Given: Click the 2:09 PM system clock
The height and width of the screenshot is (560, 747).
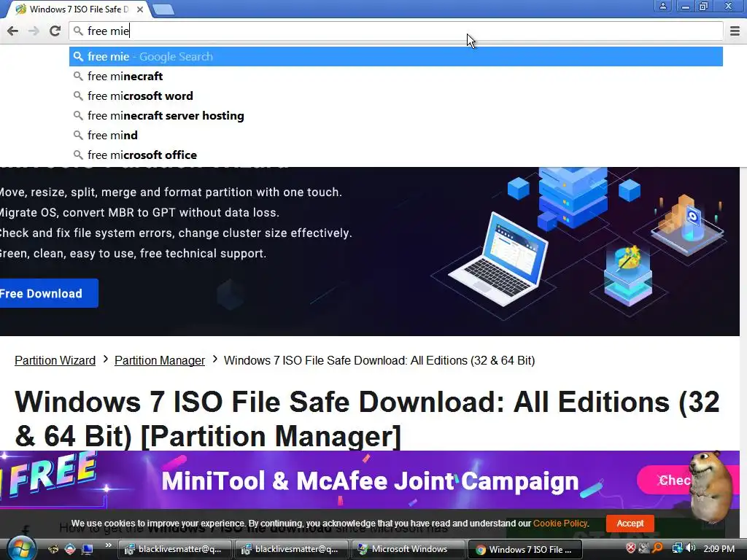Looking at the screenshot, I should pyautogui.click(x=719, y=549).
